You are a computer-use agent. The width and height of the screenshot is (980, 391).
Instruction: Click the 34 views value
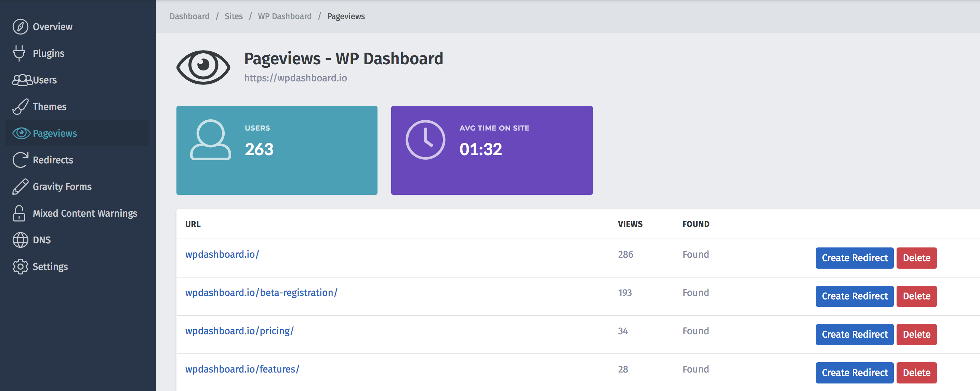pos(623,331)
